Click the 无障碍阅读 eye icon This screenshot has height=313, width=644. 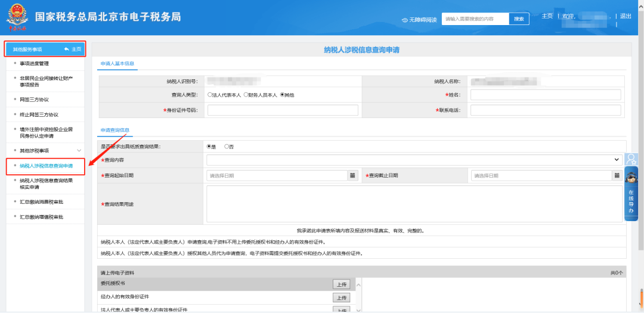pyautogui.click(x=405, y=20)
